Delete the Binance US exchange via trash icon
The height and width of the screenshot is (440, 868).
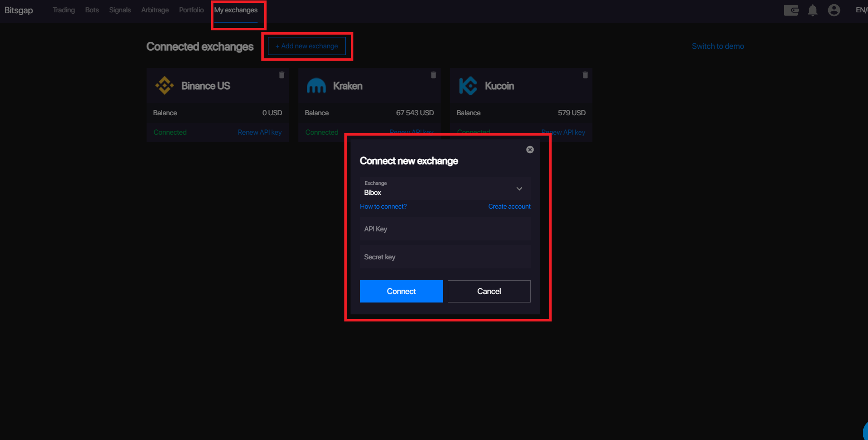coord(282,75)
